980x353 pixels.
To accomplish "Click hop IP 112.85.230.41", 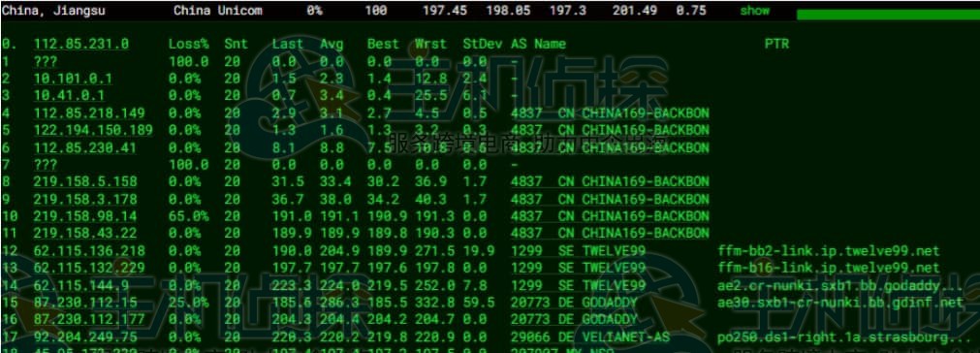I will [85, 147].
